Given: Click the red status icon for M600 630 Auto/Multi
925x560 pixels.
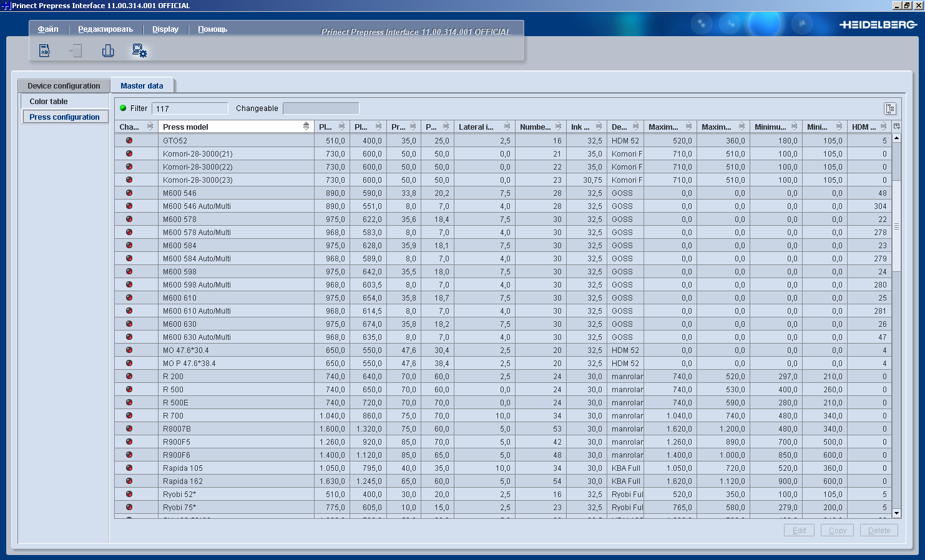Looking at the screenshot, I should (129, 337).
